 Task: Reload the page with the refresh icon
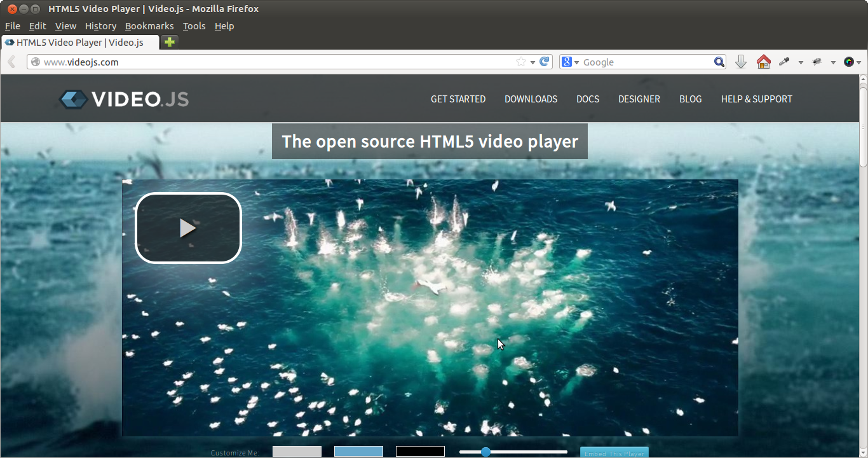point(545,62)
